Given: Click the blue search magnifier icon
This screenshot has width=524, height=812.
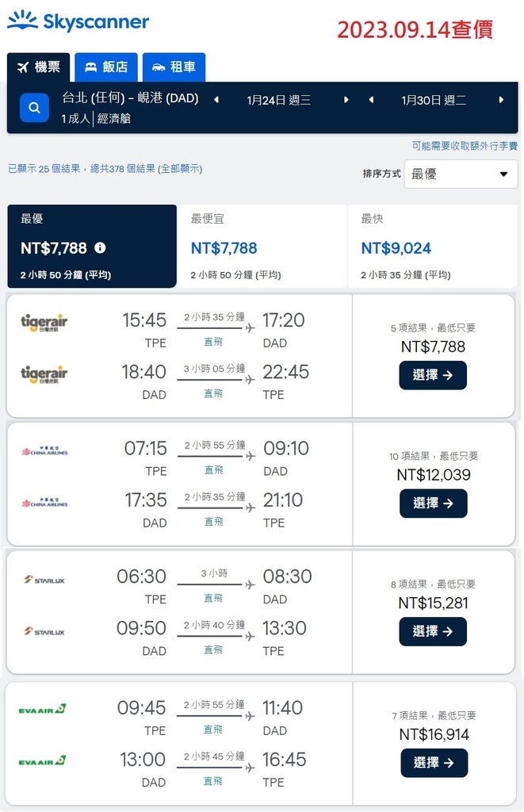Looking at the screenshot, I should coord(34,107).
